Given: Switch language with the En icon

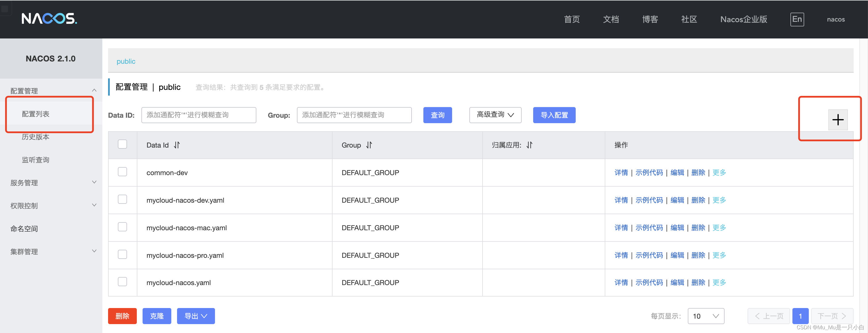Looking at the screenshot, I should (797, 19).
